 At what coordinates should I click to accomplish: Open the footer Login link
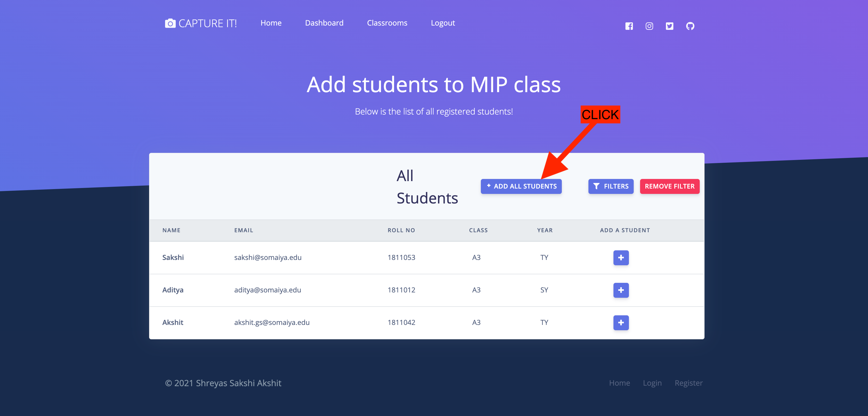(x=652, y=383)
